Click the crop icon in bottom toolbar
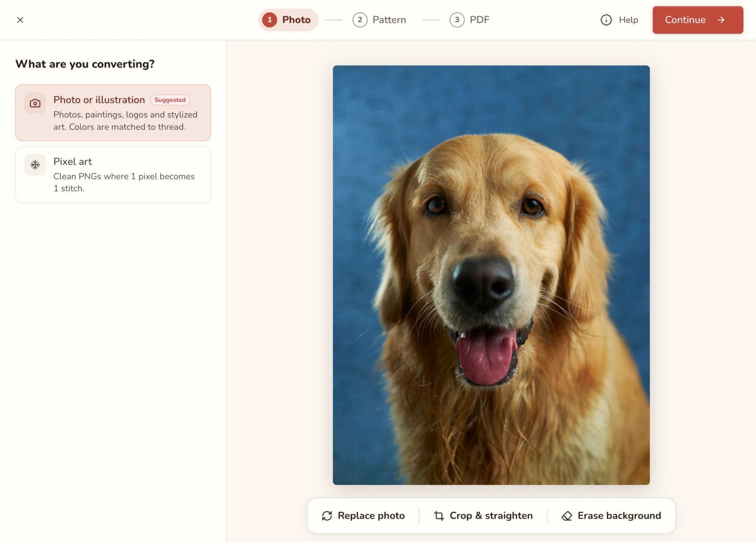 coord(439,516)
